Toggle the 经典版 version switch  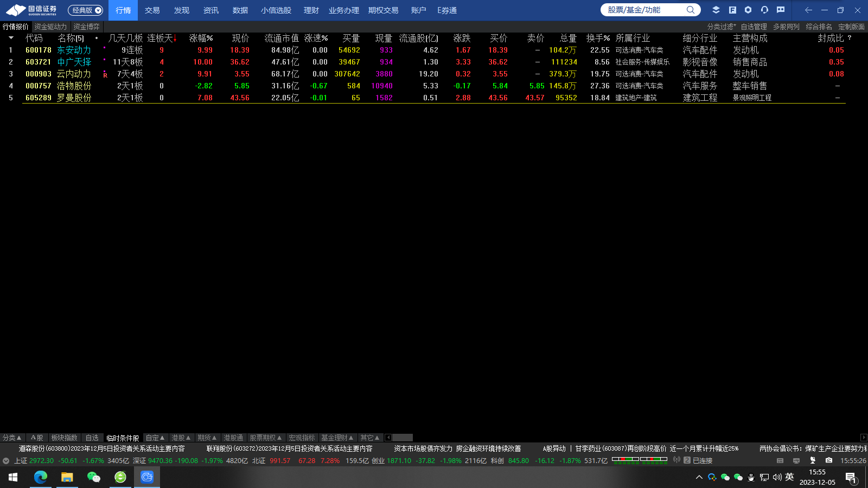[85, 10]
